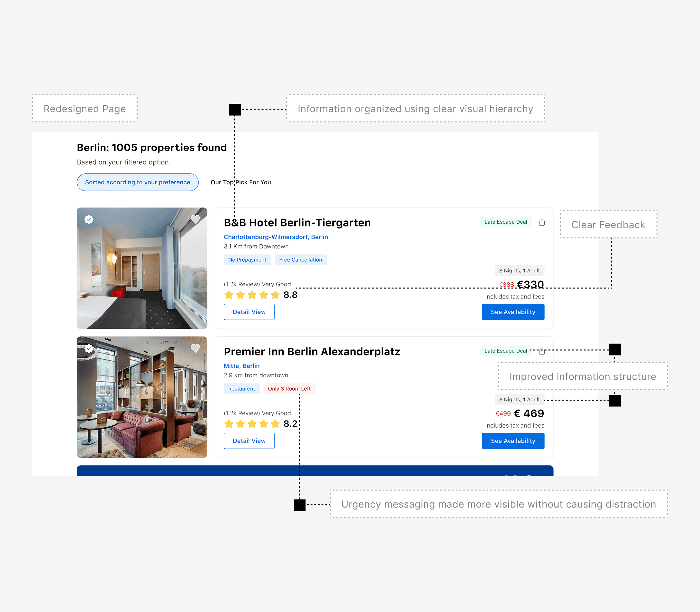The width and height of the screenshot is (700, 612).
Task: Click the star rating for Premier Inn
Action: click(x=252, y=424)
